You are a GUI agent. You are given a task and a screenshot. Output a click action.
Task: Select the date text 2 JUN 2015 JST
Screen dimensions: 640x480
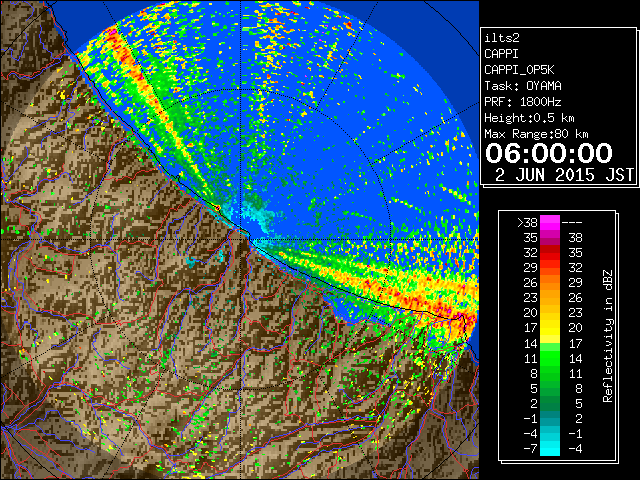(x=564, y=175)
